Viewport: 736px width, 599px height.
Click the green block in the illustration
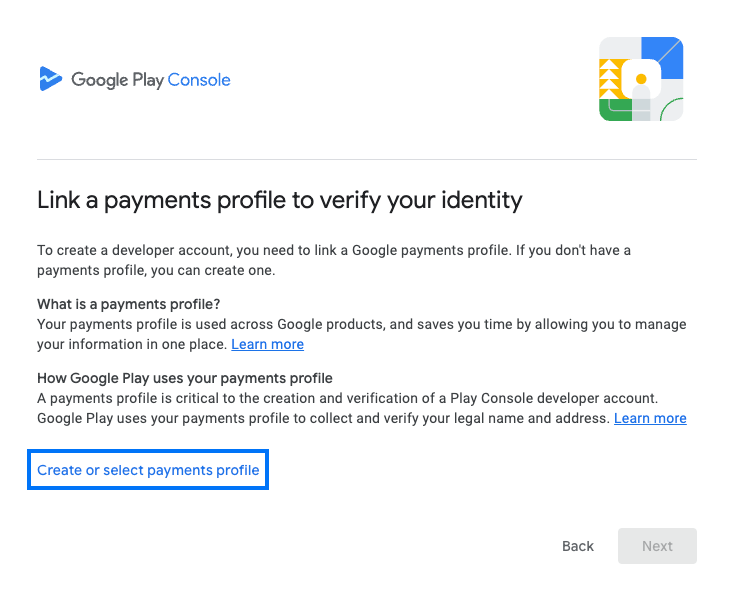(613, 110)
